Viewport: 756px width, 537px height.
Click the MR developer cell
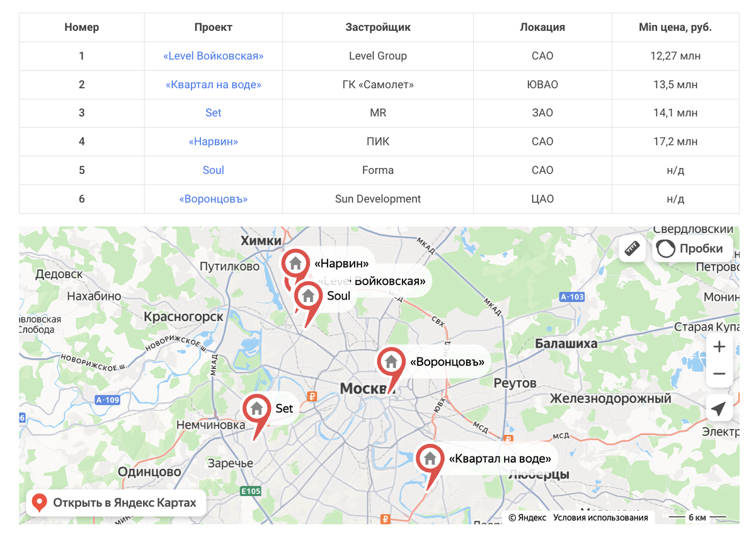coord(378,113)
